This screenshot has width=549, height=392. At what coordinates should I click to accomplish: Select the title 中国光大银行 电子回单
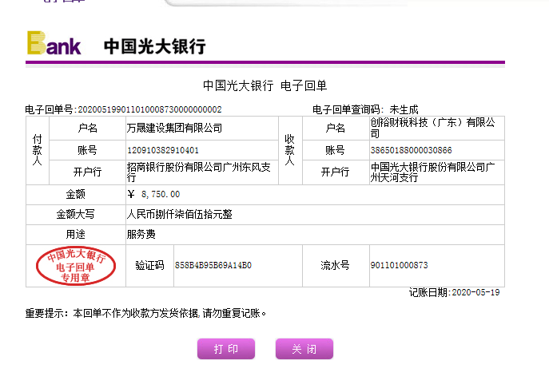pyautogui.click(x=265, y=85)
